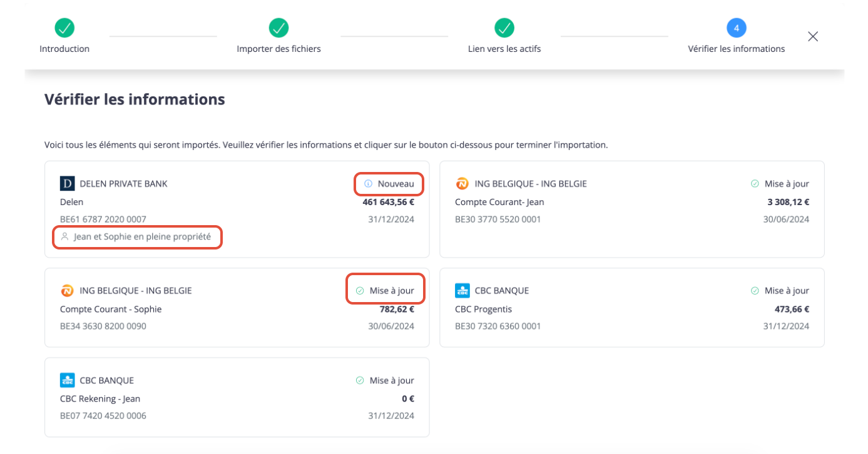The width and height of the screenshot is (868, 454).
Task: Select step 4 Vérifier les informations
Action: point(736,28)
